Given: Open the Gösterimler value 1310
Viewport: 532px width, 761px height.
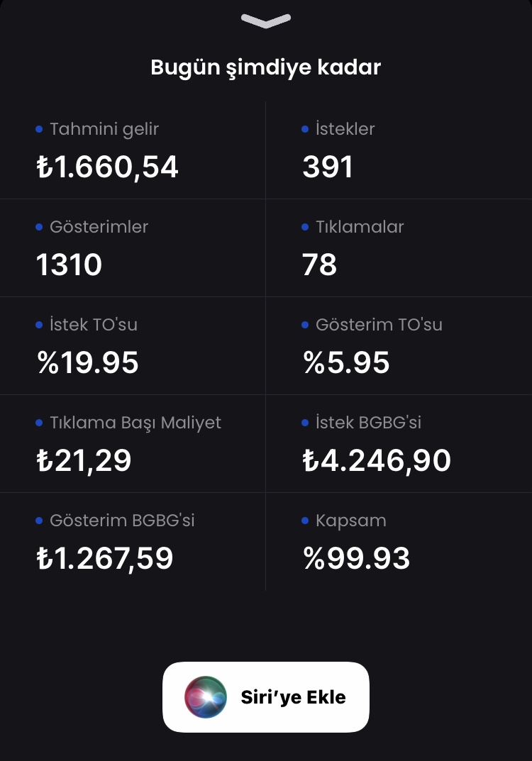Looking at the screenshot, I should click(69, 265).
